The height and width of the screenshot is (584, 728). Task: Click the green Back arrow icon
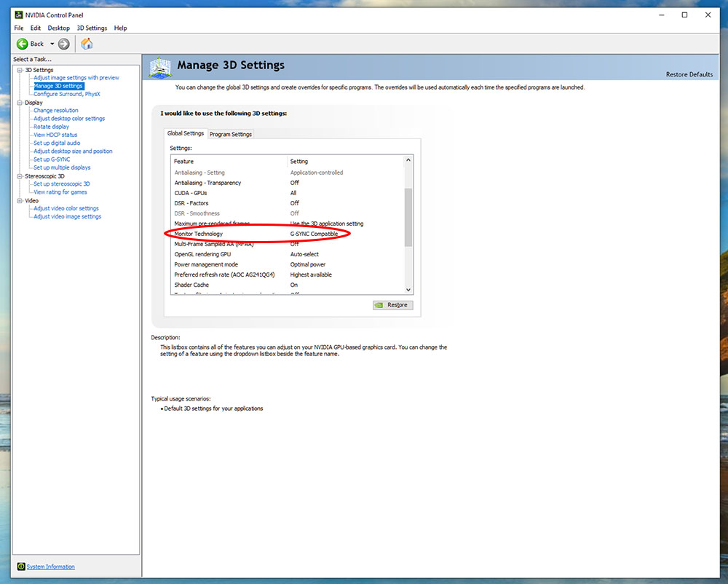(22, 44)
